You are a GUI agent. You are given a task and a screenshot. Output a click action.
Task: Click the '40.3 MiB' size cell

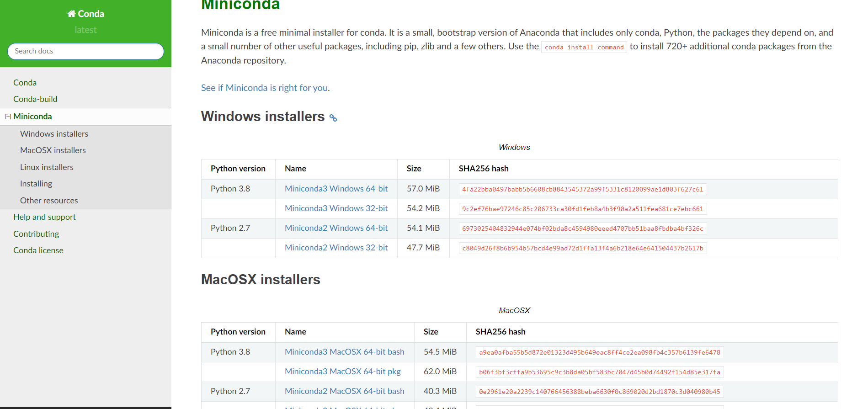440,391
